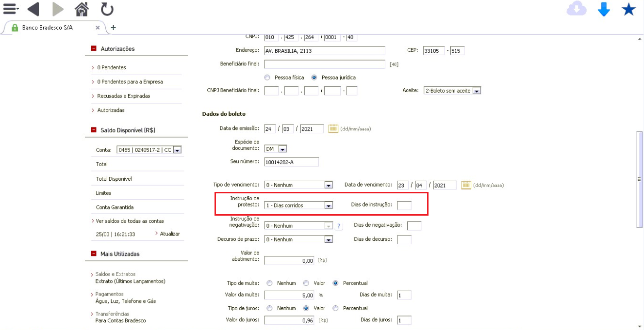Select Valor for Tipo de multa
This screenshot has height=330, width=644.
click(x=306, y=283)
